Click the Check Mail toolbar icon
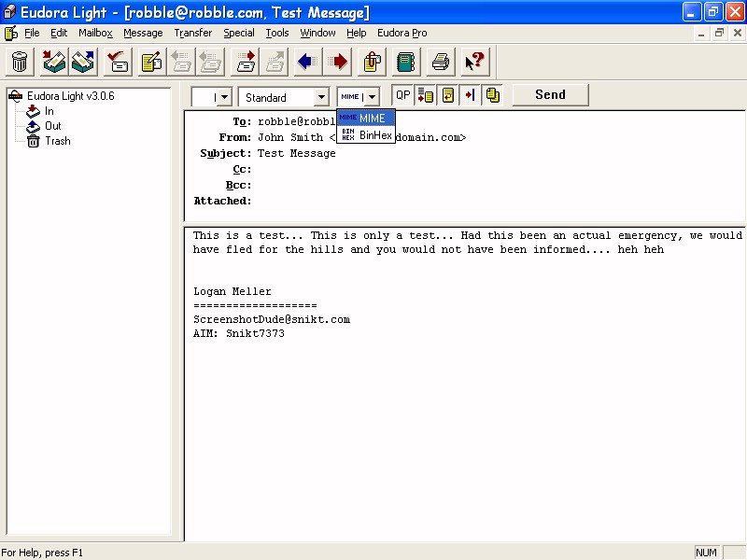The width and height of the screenshot is (747, 560). (118, 62)
